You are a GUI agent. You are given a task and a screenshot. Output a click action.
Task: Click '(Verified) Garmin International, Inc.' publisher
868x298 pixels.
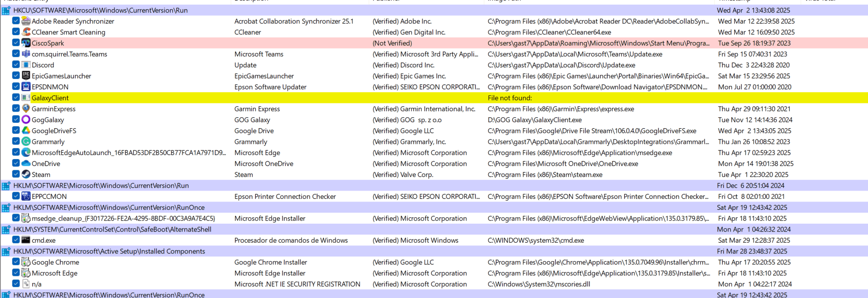tap(424, 109)
